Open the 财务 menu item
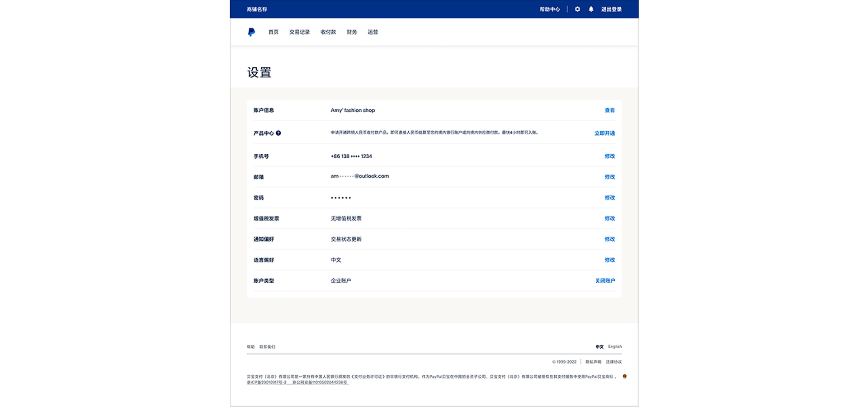This screenshot has height=407, width=868. pos(352,32)
